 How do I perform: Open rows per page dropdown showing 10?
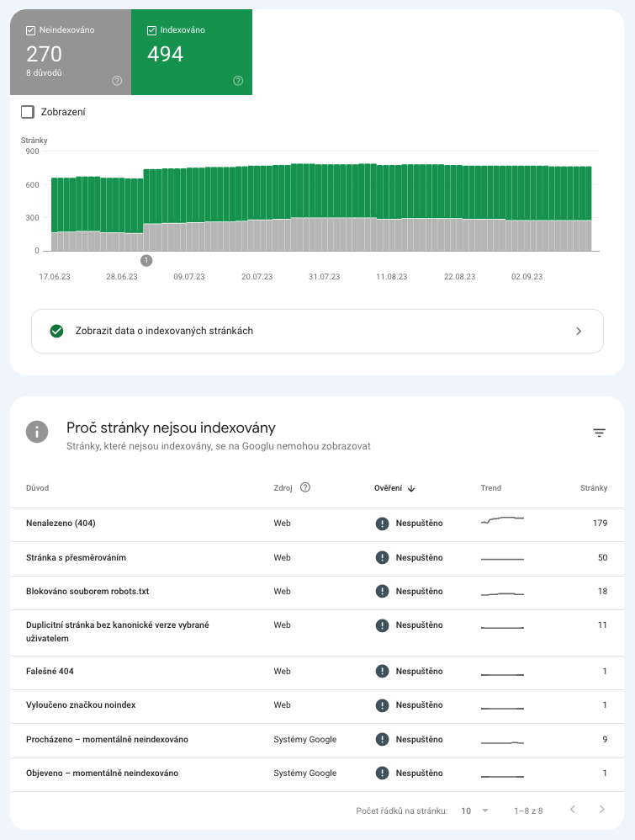click(x=475, y=811)
